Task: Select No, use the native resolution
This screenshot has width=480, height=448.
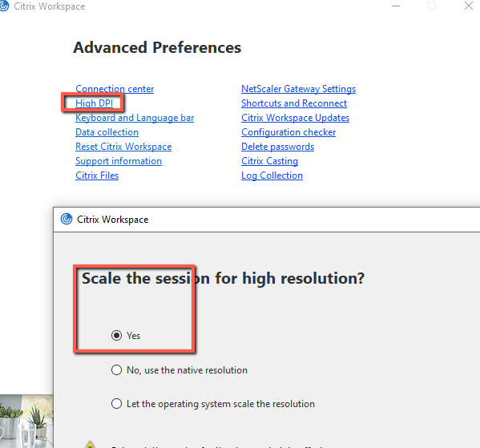Action: click(116, 370)
